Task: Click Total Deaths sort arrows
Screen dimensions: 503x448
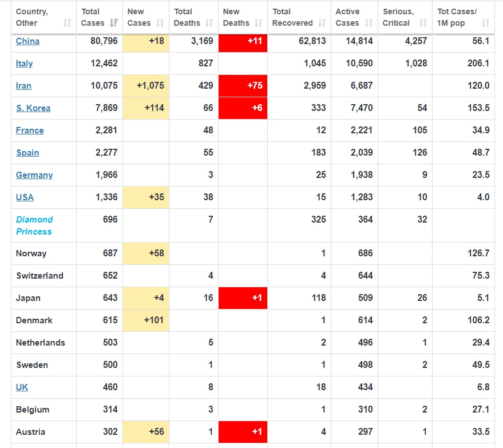Action: 209,23
